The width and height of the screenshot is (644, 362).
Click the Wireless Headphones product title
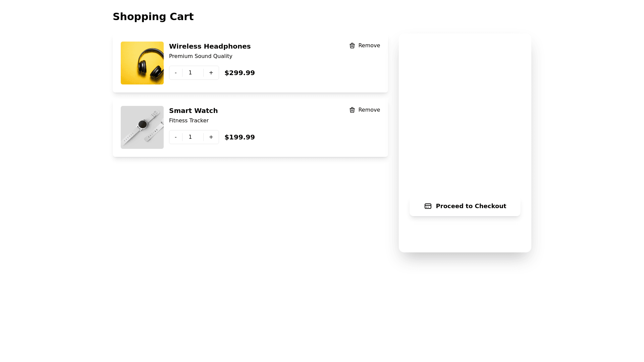(210, 46)
